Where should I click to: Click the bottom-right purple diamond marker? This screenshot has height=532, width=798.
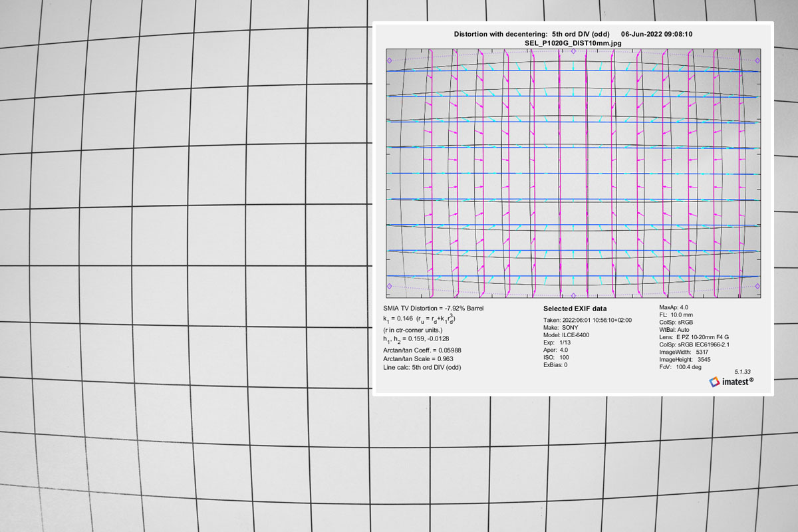[756, 286]
